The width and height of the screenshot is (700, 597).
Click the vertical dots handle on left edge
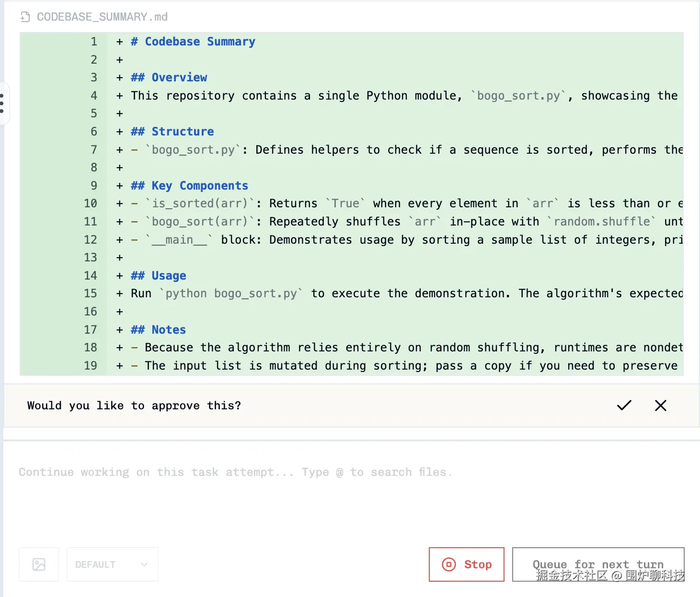click(2, 103)
